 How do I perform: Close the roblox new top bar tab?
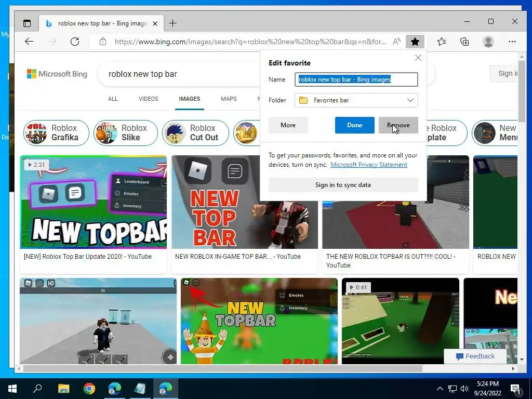coord(155,23)
